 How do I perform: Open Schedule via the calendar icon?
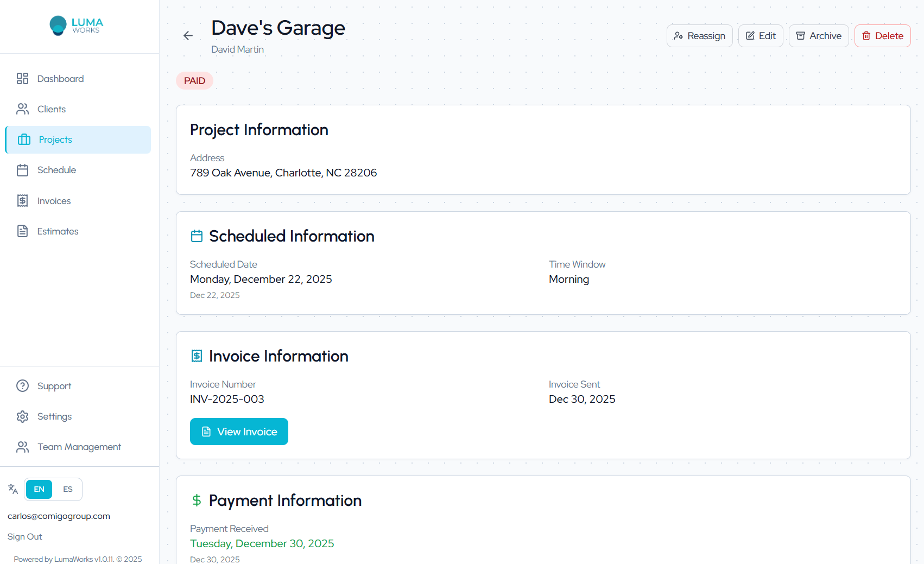tap(22, 170)
